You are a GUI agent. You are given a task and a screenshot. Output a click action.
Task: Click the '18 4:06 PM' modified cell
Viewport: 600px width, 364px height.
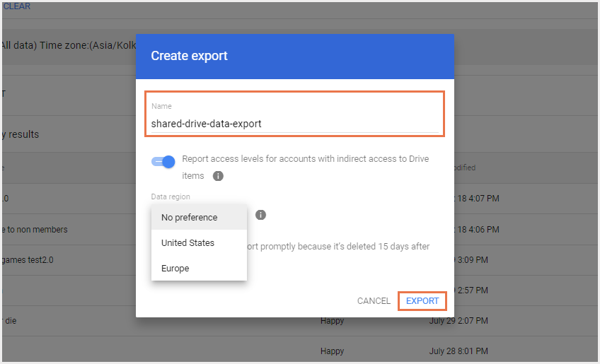478,230
